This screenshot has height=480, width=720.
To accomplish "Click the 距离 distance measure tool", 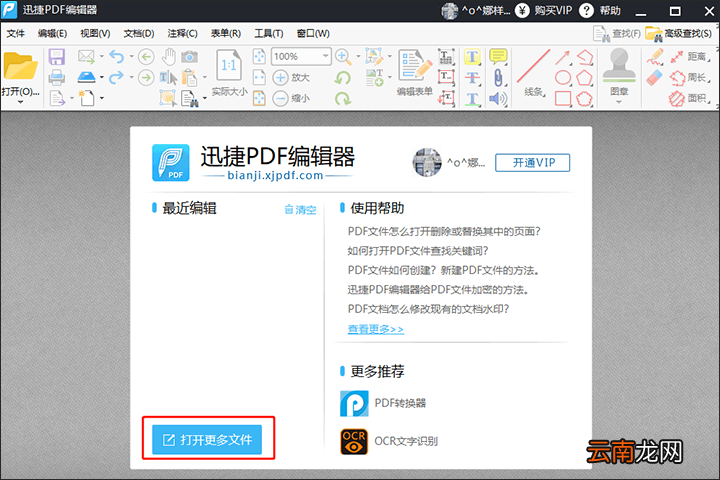I will [691, 57].
